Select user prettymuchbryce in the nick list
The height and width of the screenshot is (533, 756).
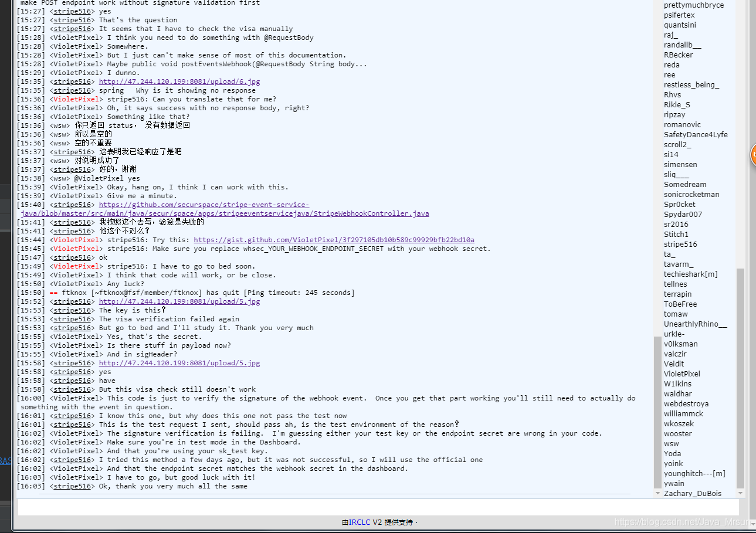(694, 5)
